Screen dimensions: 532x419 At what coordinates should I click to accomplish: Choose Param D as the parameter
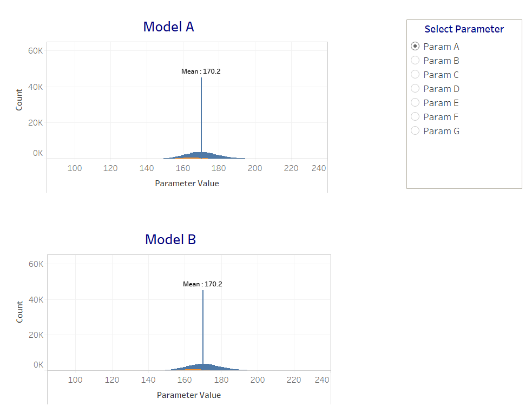pos(415,88)
